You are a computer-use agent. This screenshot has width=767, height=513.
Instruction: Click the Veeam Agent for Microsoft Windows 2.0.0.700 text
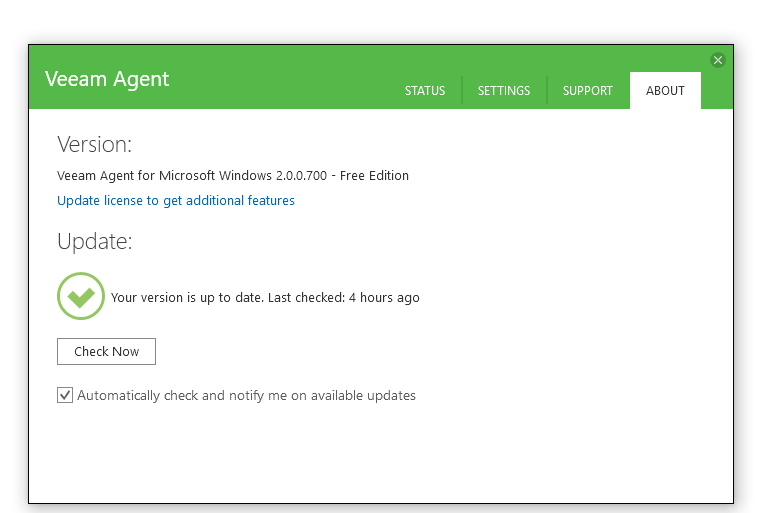[x=233, y=176]
